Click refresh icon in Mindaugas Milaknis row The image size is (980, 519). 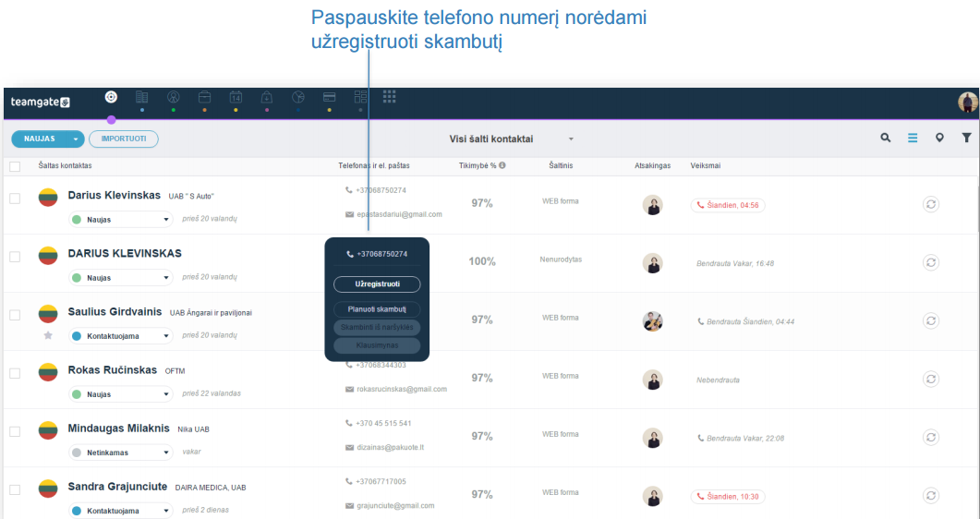coord(931,437)
